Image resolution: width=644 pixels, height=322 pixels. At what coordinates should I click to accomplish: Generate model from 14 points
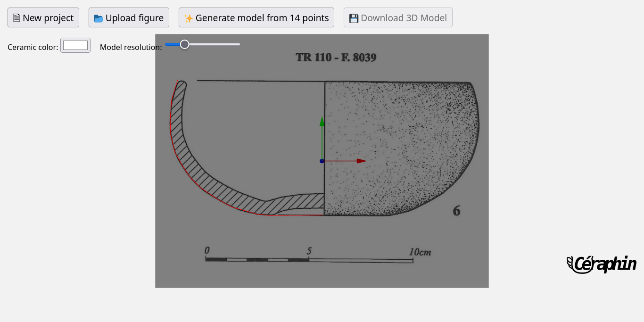(x=256, y=17)
